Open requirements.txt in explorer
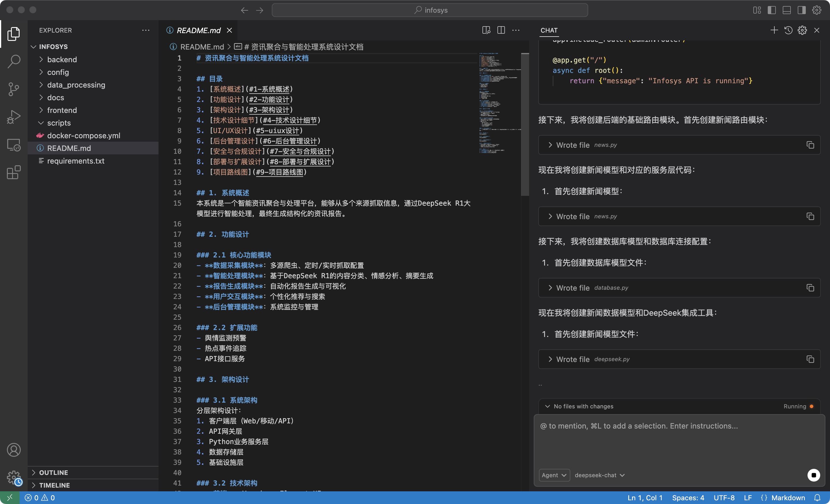Screen dimensions: 830x504 (93, 161)
